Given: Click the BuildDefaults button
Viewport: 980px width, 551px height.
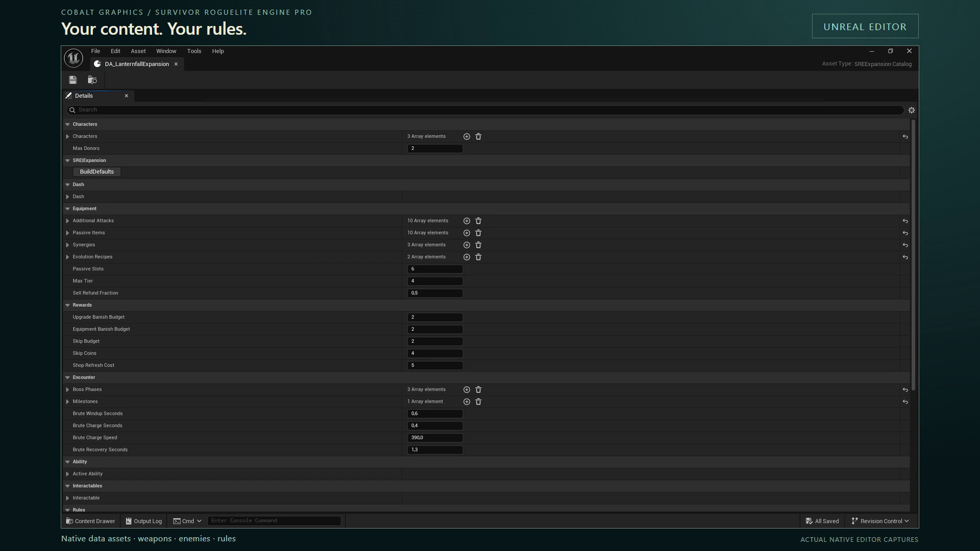Looking at the screenshot, I should coord(96,172).
